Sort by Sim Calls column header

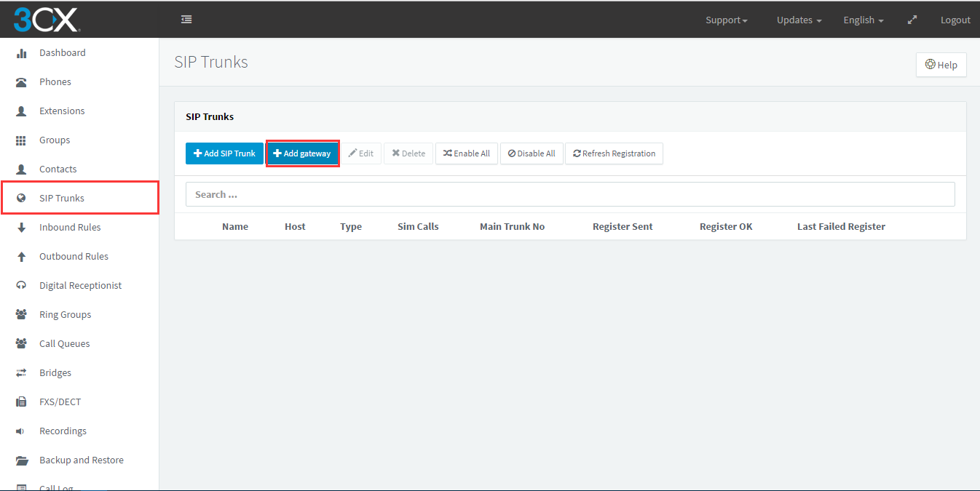tap(418, 227)
